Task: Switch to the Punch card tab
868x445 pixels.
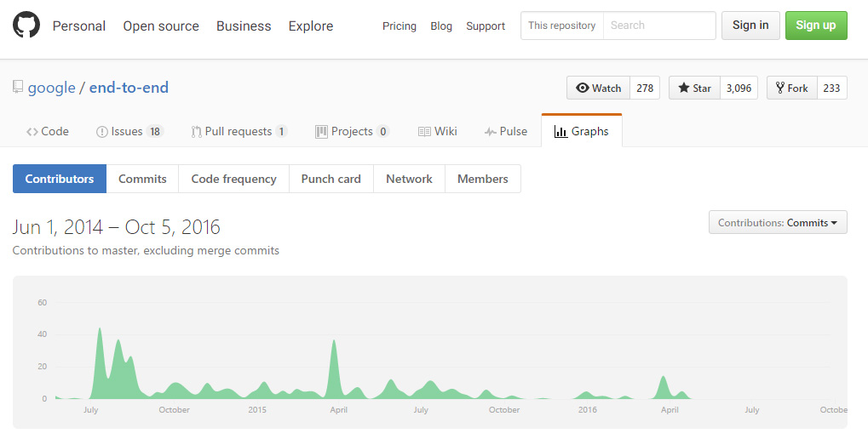Action: click(331, 179)
